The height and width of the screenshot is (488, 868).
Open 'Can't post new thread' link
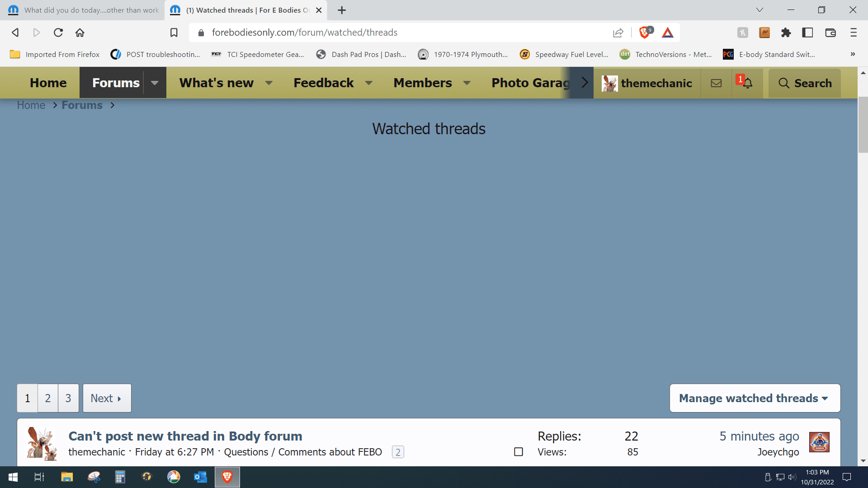click(185, 436)
